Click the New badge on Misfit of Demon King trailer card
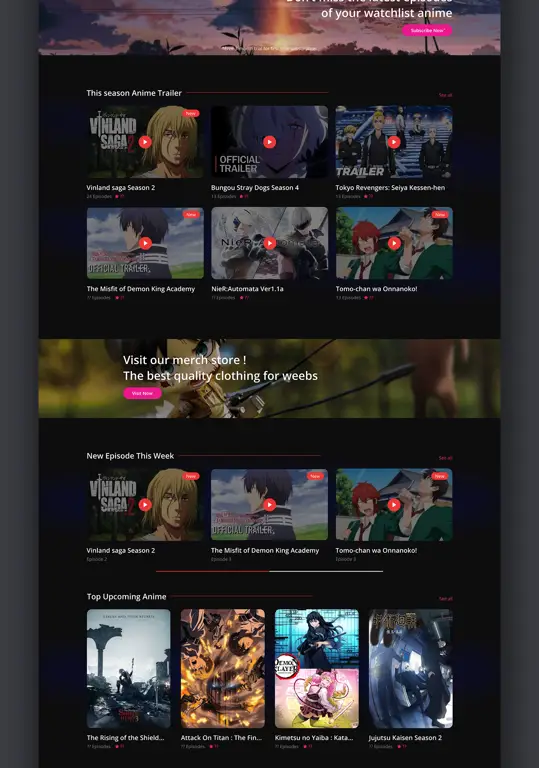Image resolution: width=539 pixels, height=768 pixels. [191, 214]
